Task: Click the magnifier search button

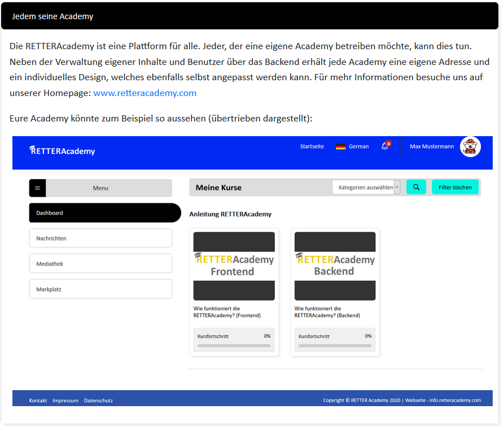Action: [x=416, y=187]
